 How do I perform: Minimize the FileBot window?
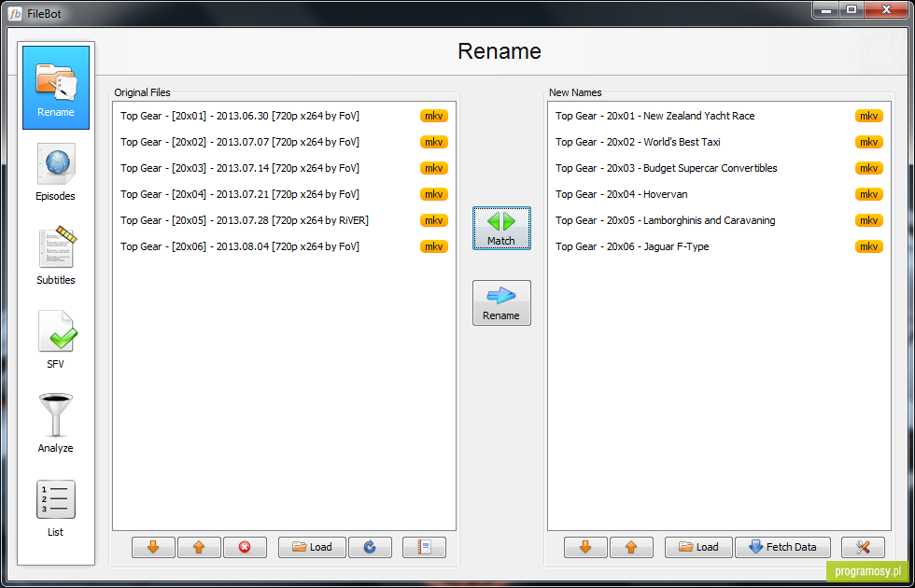pos(826,10)
